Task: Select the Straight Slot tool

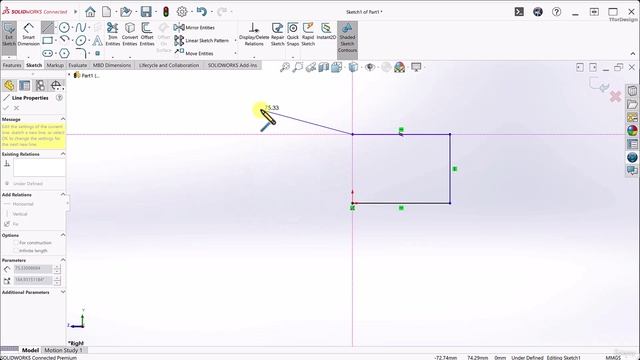Action: tap(47, 53)
